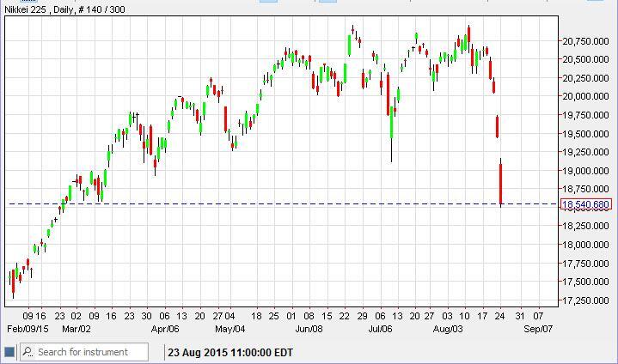Click the day 29 tick label
The height and width of the screenshot is (364, 618).
pyautogui.click(x=362, y=316)
